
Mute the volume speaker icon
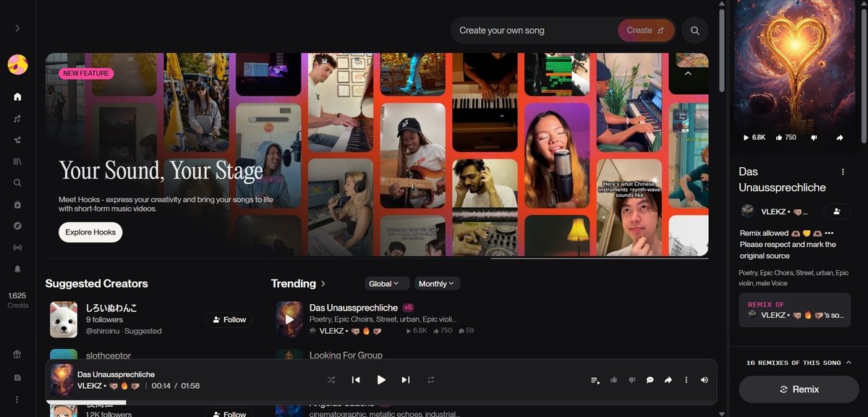tap(705, 380)
